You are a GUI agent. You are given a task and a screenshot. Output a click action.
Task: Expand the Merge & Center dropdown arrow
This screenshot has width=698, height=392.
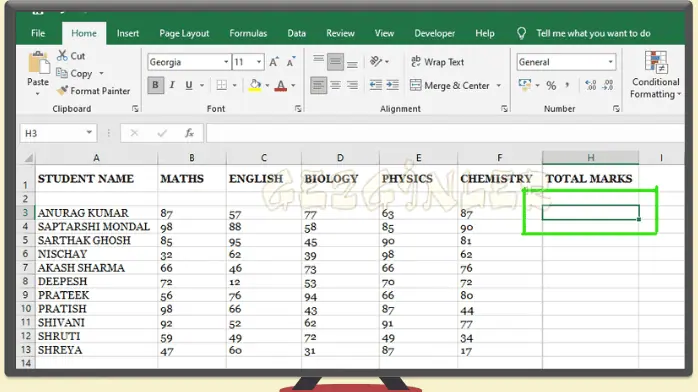point(499,85)
